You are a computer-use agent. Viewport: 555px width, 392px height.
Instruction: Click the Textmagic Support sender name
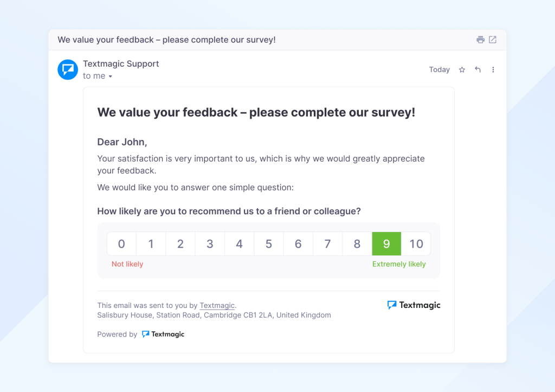point(121,63)
